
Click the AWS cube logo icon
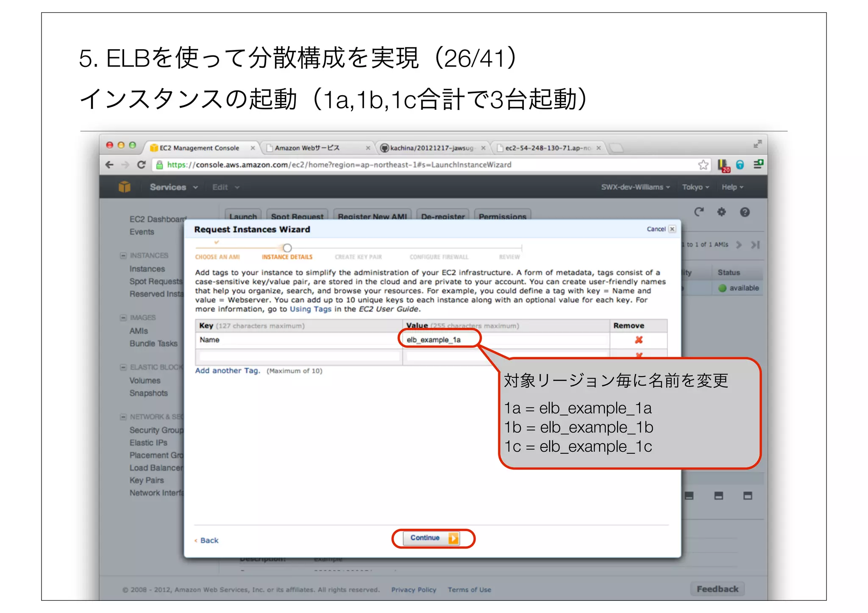click(125, 187)
